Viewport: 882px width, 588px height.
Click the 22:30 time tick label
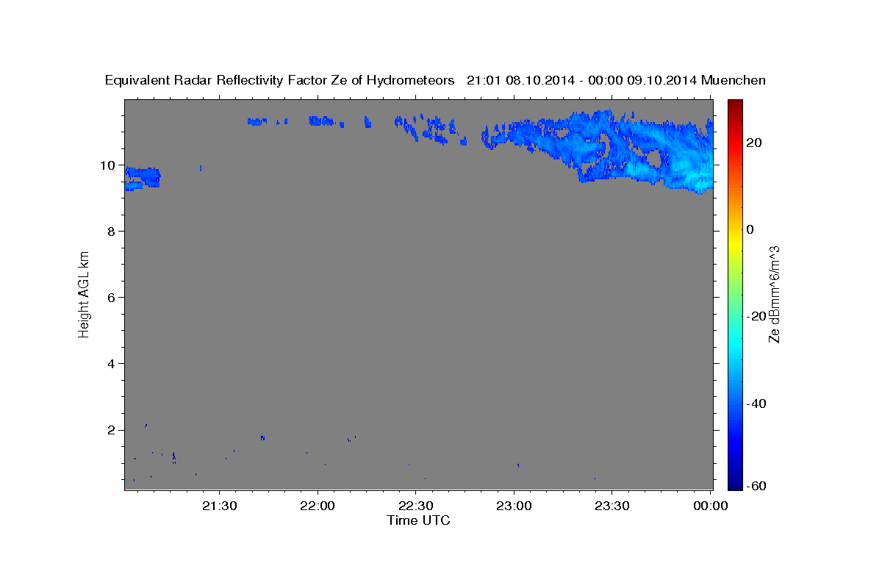click(x=416, y=506)
